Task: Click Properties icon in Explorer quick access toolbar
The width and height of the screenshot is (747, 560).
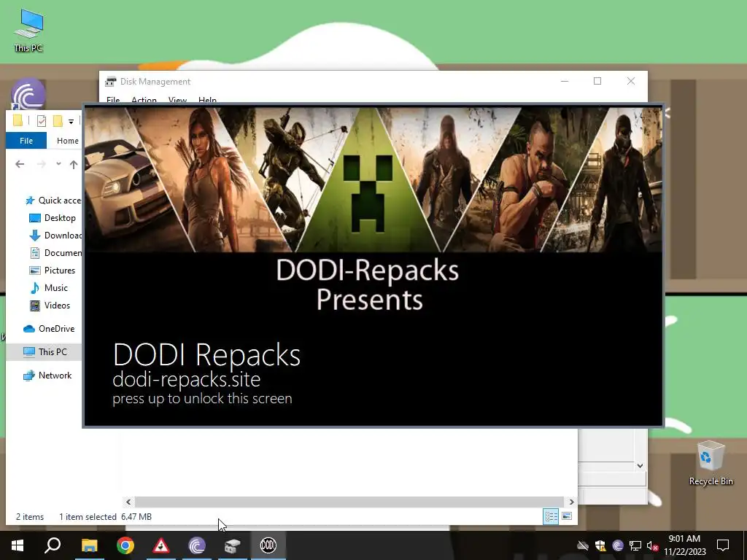Action: pos(42,121)
